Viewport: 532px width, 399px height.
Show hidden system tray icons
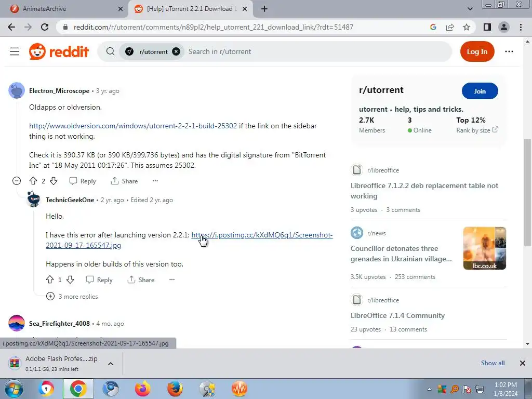tap(429, 389)
